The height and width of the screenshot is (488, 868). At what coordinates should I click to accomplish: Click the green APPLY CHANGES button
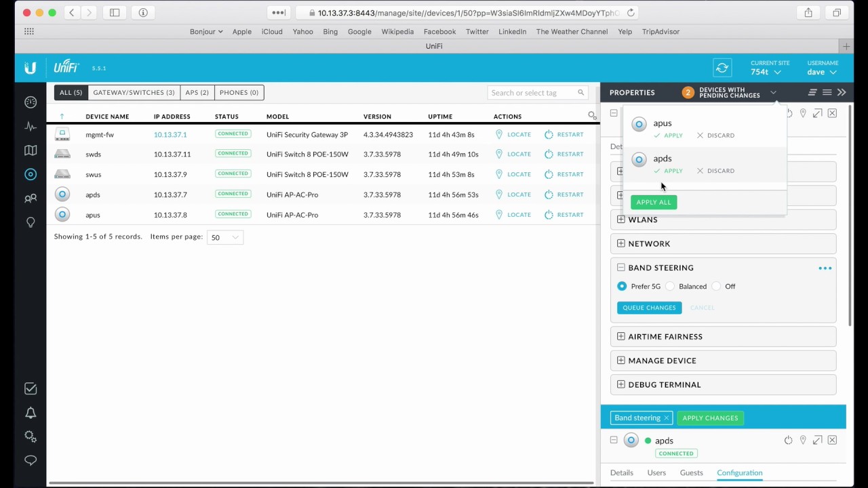(710, 418)
